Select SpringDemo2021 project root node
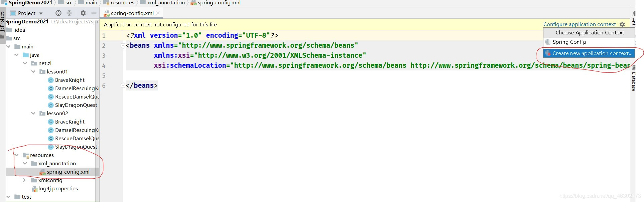Screen dimensions: 644x202 coord(27,22)
